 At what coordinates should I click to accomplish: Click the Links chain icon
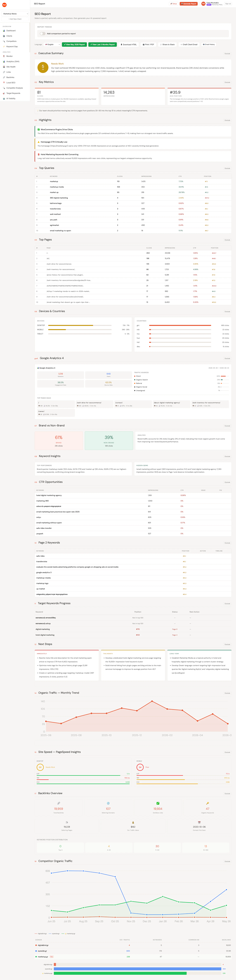click(4, 72)
